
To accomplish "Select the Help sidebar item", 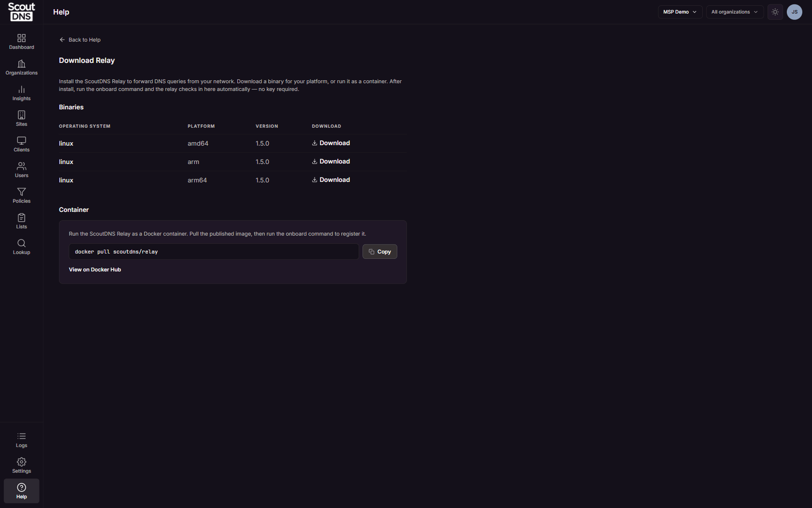I will [21, 491].
